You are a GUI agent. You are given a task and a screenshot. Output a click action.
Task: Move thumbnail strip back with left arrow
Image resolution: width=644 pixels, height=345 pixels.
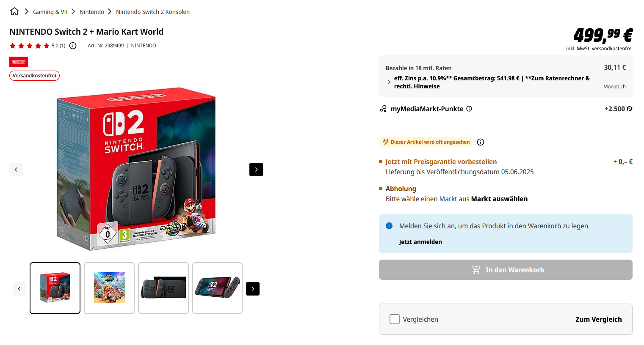click(x=19, y=289)
